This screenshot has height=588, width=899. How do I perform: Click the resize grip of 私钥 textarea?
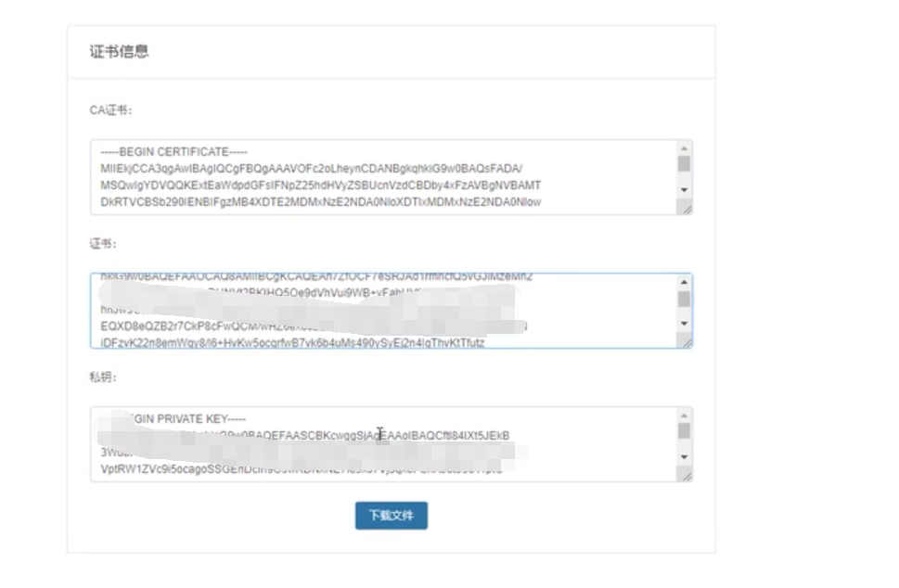[685, 475]
